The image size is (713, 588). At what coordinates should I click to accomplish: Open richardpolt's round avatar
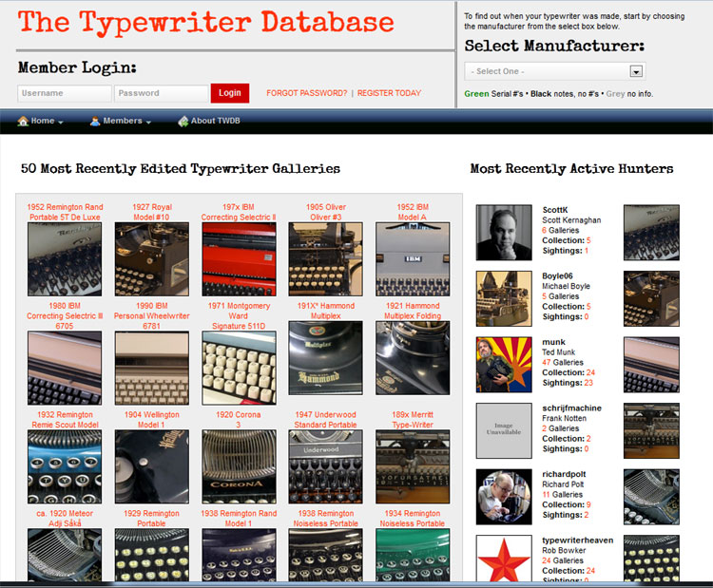(504, 497)
